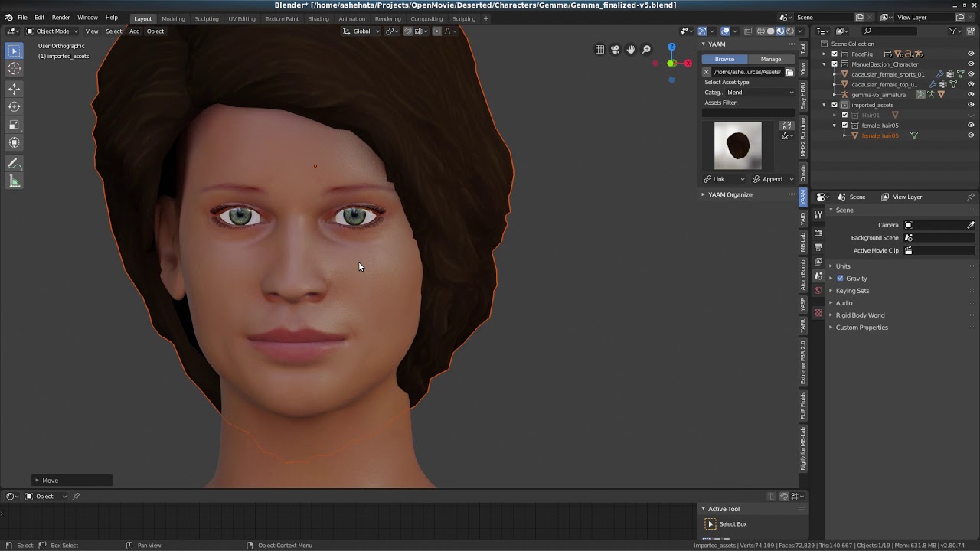
Task: Switch to the Sculpting workspace tab
Action: (206, 18)
